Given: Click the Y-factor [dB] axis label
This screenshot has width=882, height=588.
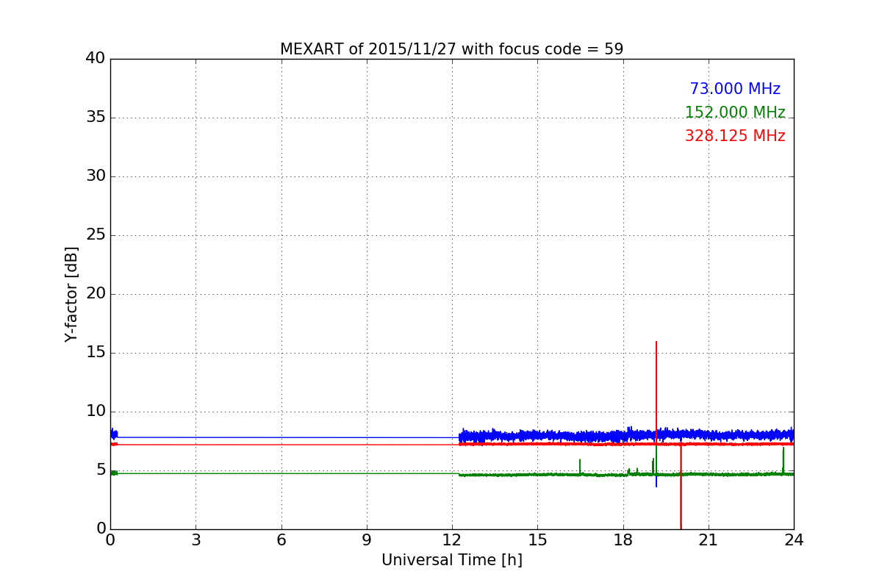Looking at the screenshot, I should point(71,294).
